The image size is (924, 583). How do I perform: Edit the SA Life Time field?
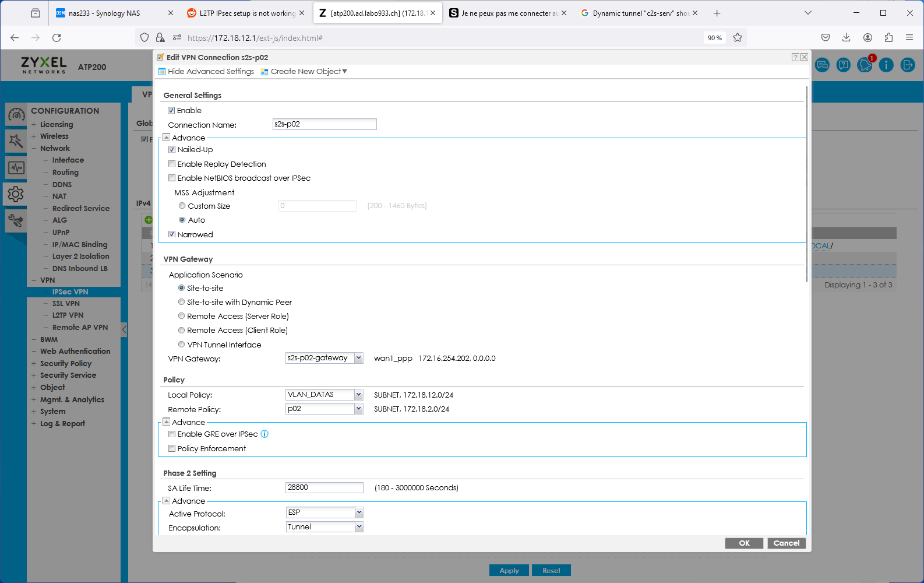point(325,487)
